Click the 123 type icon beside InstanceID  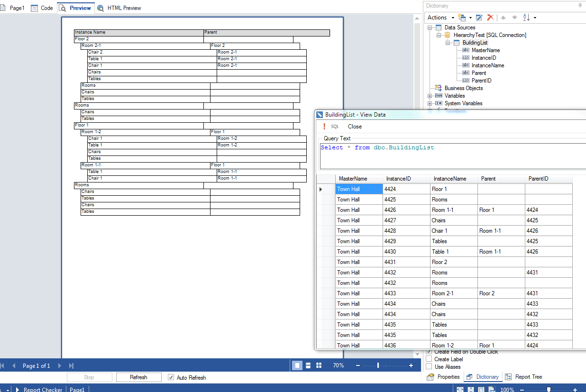tap(466, 58)
